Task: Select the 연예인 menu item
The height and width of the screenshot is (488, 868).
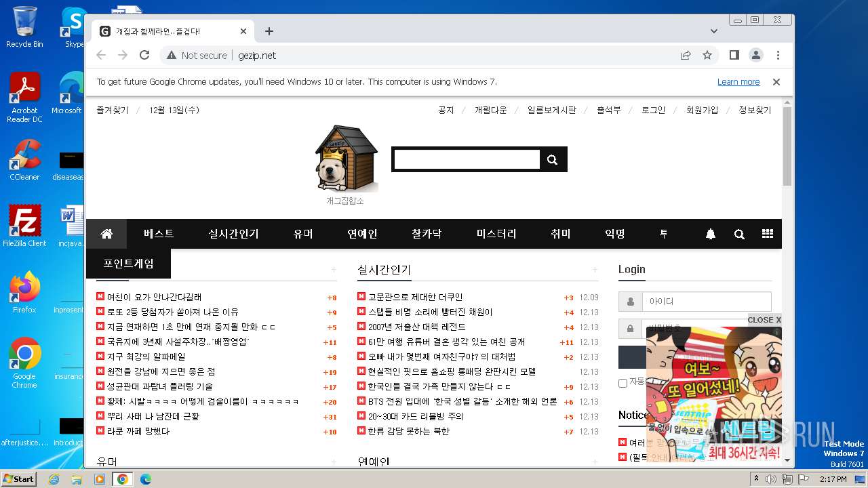Action: point(362,234)
